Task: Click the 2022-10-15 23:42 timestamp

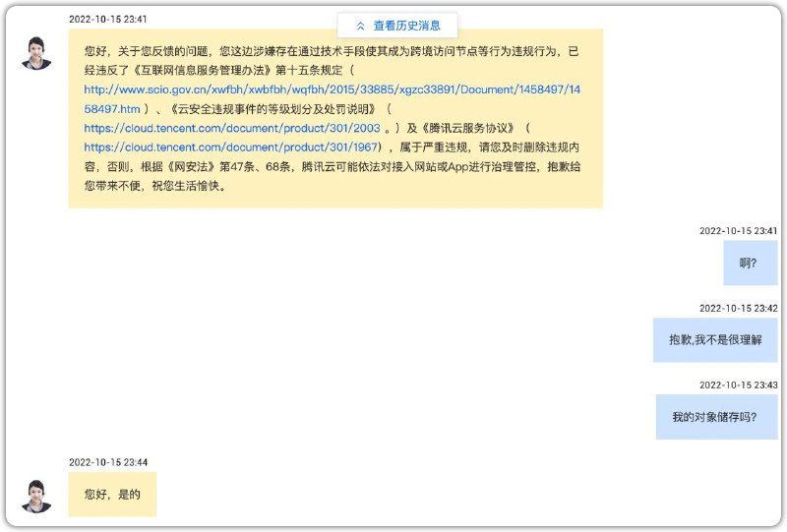Action: click(x=739, y=308)
